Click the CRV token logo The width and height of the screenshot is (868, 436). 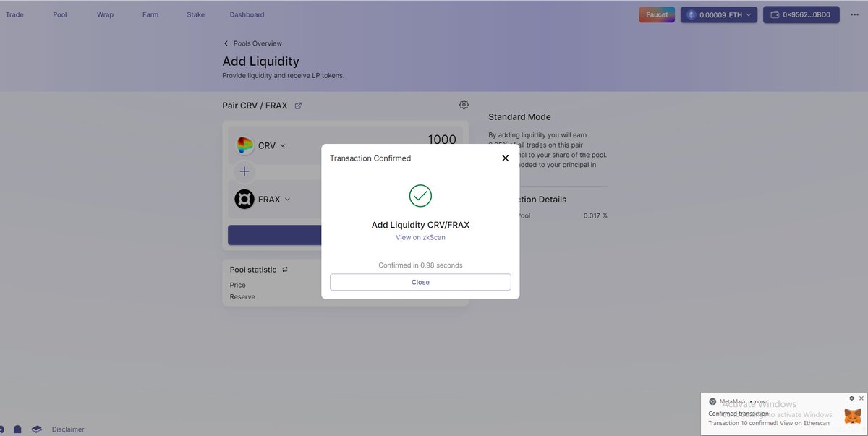245,145
